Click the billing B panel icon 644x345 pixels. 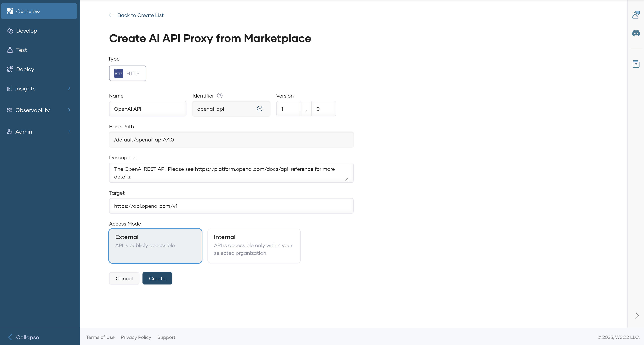[636, 64]
